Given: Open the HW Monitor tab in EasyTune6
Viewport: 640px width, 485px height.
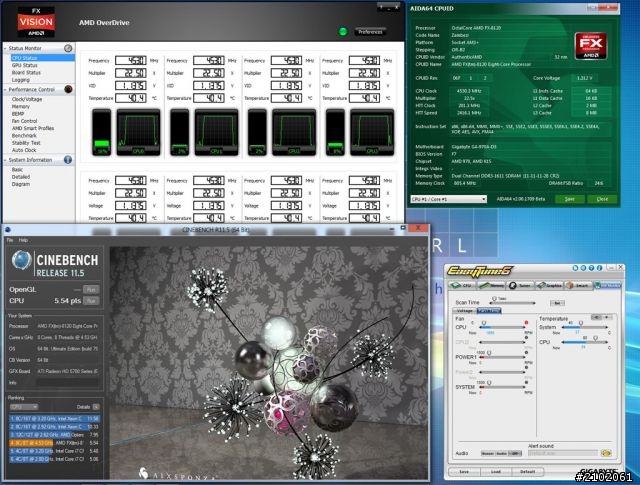Looking at the screenshot, I should point(607,285).
